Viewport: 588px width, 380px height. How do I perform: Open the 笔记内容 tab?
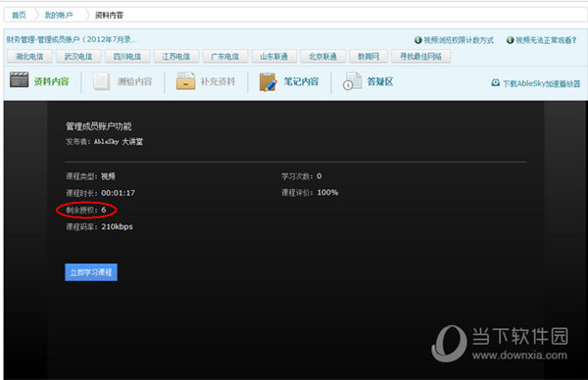pyautogui.click(x=301, y=81)
